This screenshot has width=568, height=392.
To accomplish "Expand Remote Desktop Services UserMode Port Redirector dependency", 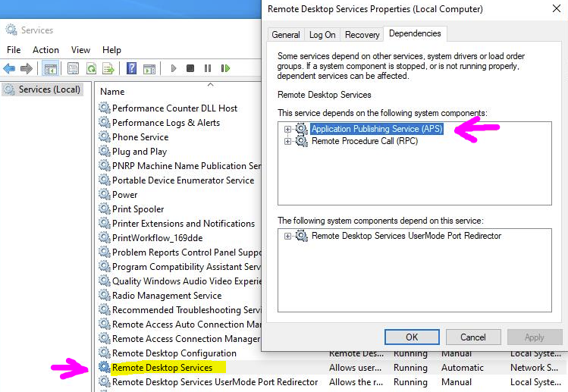I will pyautogui.click(x=288, y=237).
